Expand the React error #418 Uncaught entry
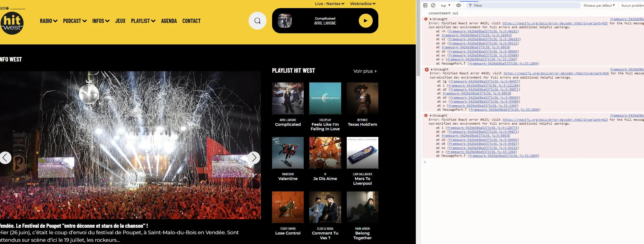This screenshot has width=644, height=244. (x=432, y=70)
